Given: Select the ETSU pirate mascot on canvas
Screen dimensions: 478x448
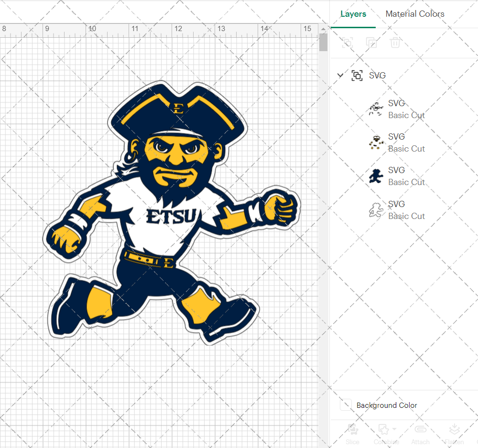Looking at the screenshot, I should click(x=172, y=213).
